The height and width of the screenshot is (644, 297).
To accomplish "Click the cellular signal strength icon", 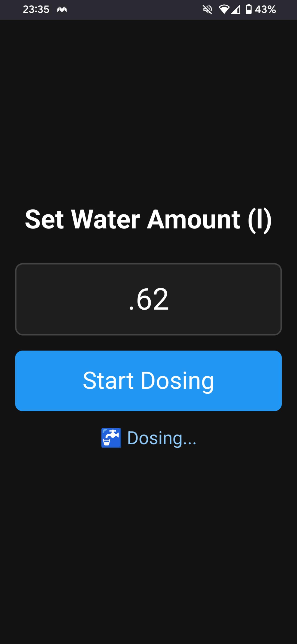I will (236, 10).
